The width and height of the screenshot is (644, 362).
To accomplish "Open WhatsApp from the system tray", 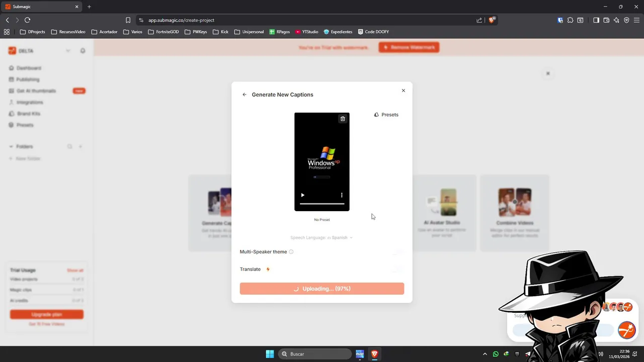I will click(x=496, y=354).
